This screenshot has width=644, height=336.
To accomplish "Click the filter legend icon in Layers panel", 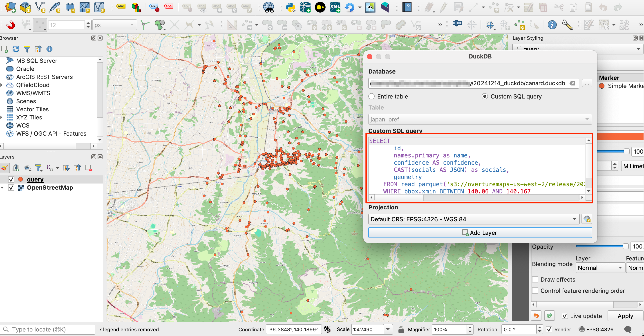I will 38,168.
